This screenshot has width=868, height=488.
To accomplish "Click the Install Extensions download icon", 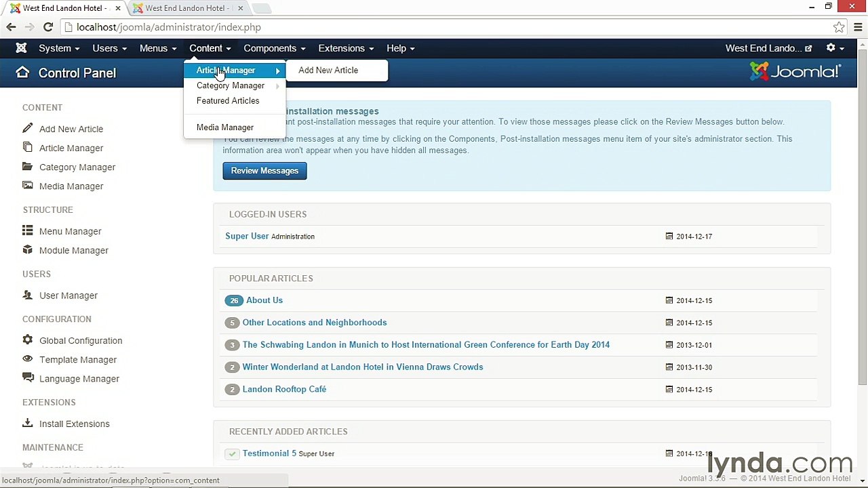I will tap(27, 423).
